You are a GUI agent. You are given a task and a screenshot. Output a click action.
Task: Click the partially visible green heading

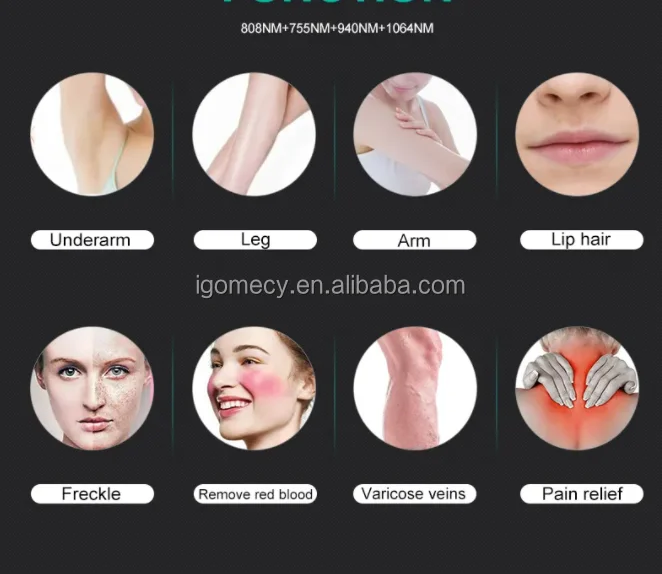tap(337, 2)
